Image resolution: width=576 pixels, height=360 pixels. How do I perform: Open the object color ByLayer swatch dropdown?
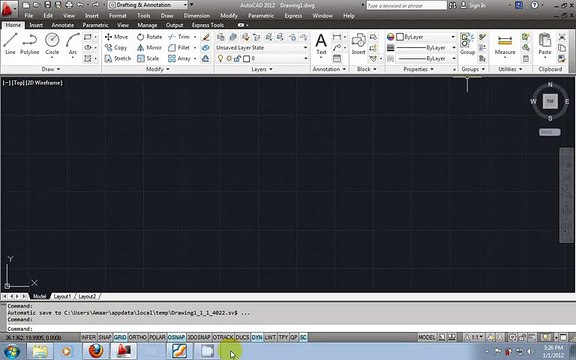click(x=426, y=37)
